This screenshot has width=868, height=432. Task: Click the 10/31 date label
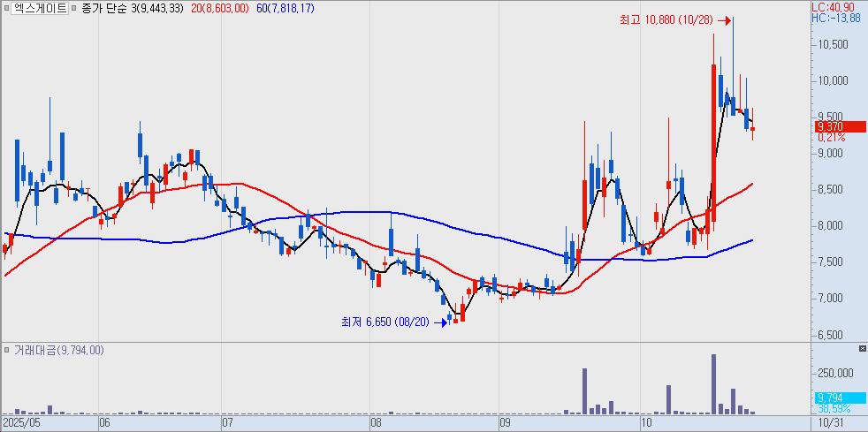(830, 424)
